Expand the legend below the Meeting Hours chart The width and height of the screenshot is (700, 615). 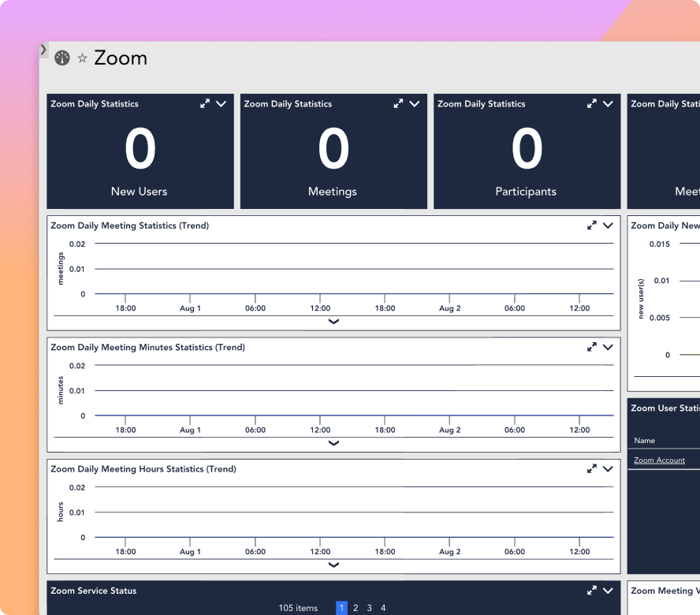click(x=333, y=565)
